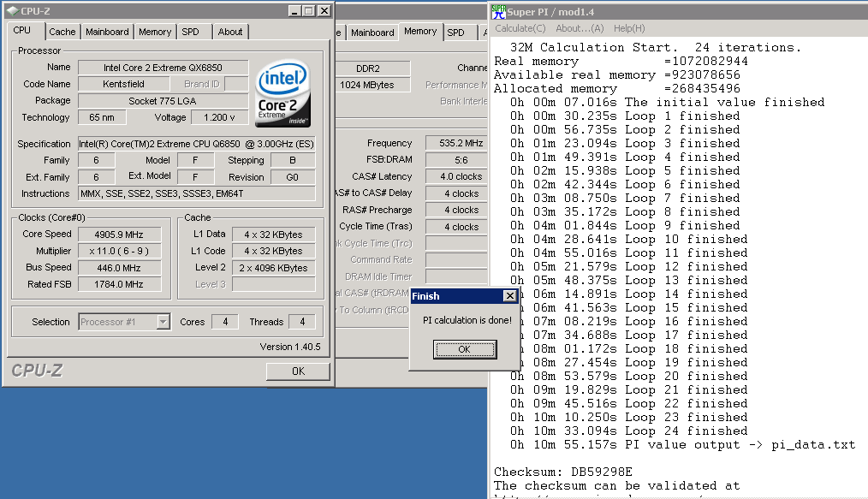Click the Intel Core 2 Extreme logo

[282, 93]
